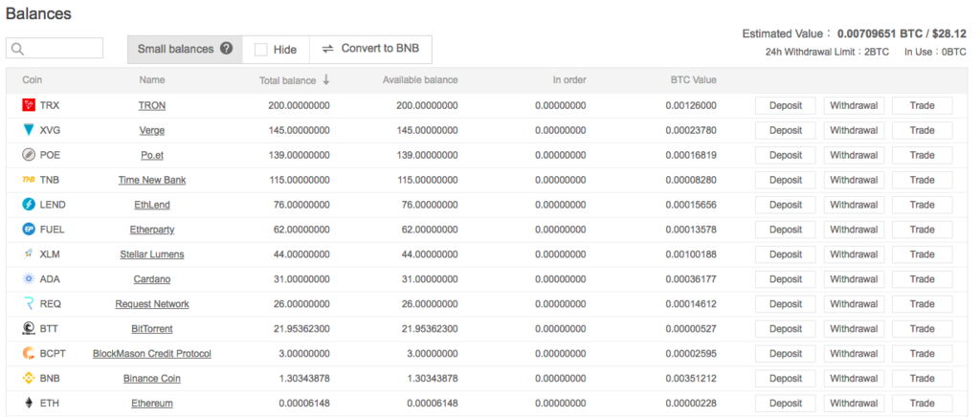This screenshot has height=417, width=980.
Task: Click Trade in the XLM row
Action: pos(922,254)
